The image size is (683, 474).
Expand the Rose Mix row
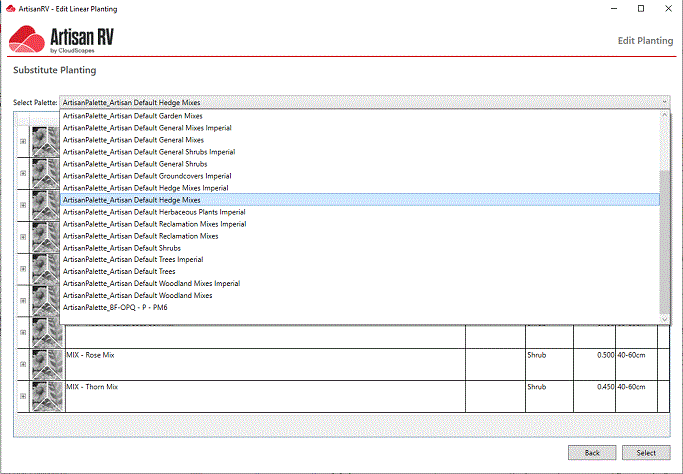pyautogui.click(x=23, y=364)
